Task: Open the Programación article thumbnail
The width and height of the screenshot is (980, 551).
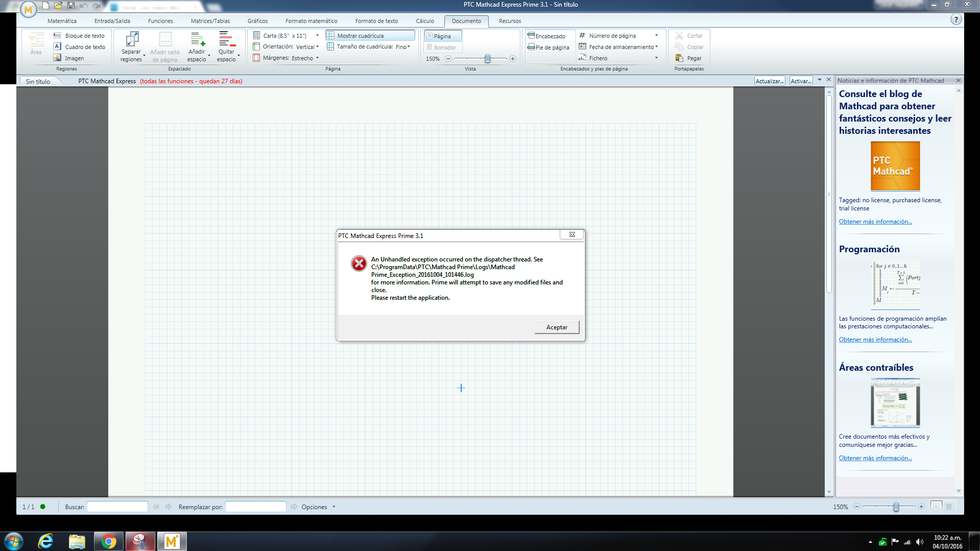Action: pos(895,284)
